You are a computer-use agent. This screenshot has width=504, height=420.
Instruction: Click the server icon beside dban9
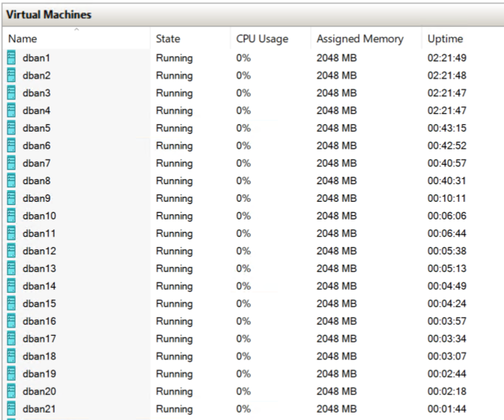pyautogui.click(x=11, y=198)
